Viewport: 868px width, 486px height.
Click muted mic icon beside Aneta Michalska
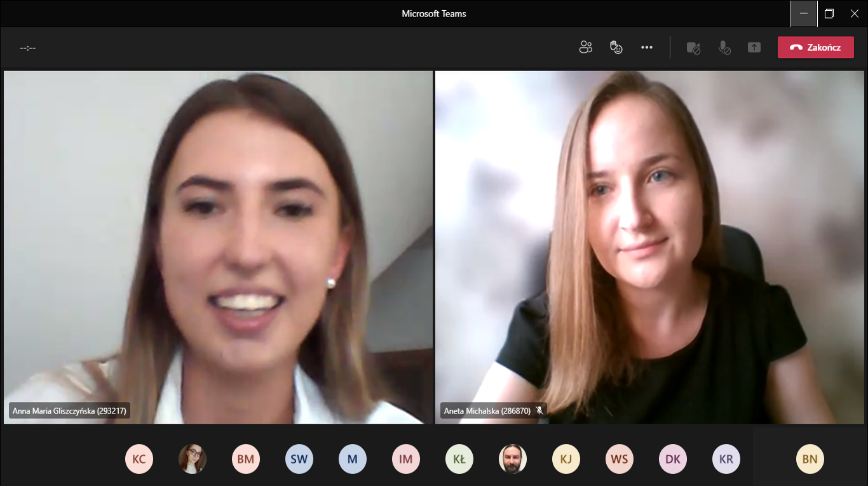point(539,410)
